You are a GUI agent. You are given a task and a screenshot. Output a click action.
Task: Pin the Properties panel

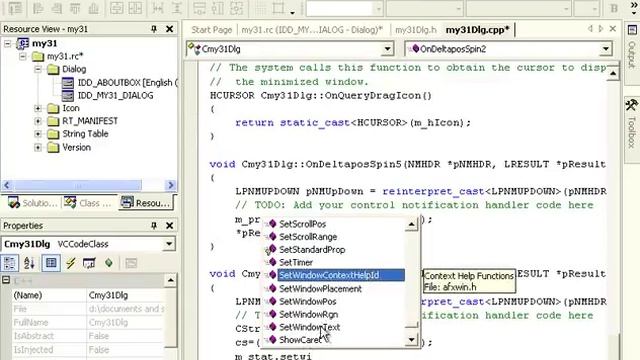coord(154,225)
